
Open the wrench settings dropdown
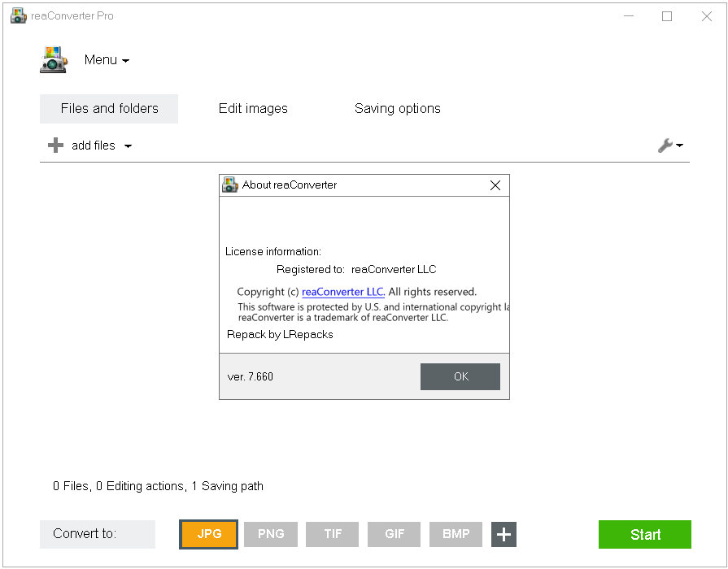[x=670, y=146]
